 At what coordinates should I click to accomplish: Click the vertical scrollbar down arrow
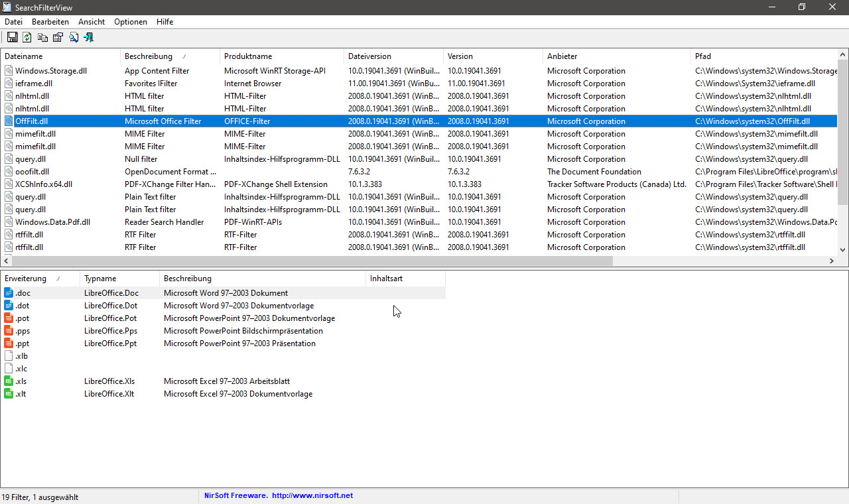[x=843, y=250]
